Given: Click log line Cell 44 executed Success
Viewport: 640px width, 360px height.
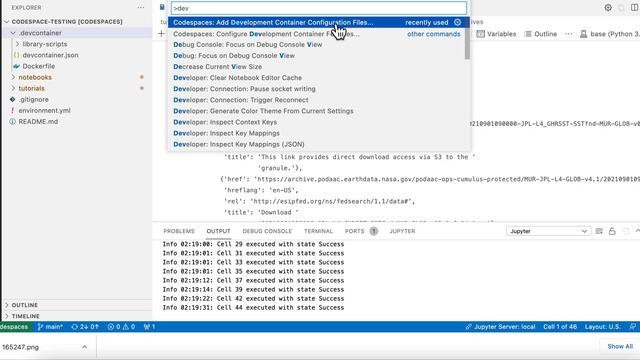Looking at the screenshot, I should coord(253,307).
